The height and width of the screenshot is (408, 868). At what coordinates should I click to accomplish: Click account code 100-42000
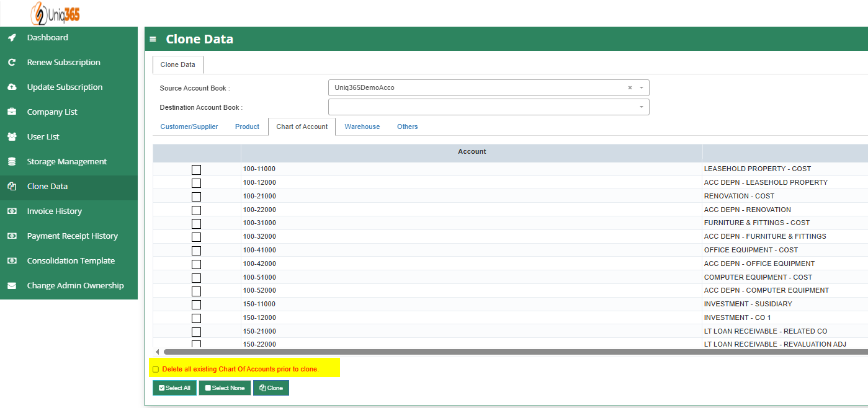259,264
